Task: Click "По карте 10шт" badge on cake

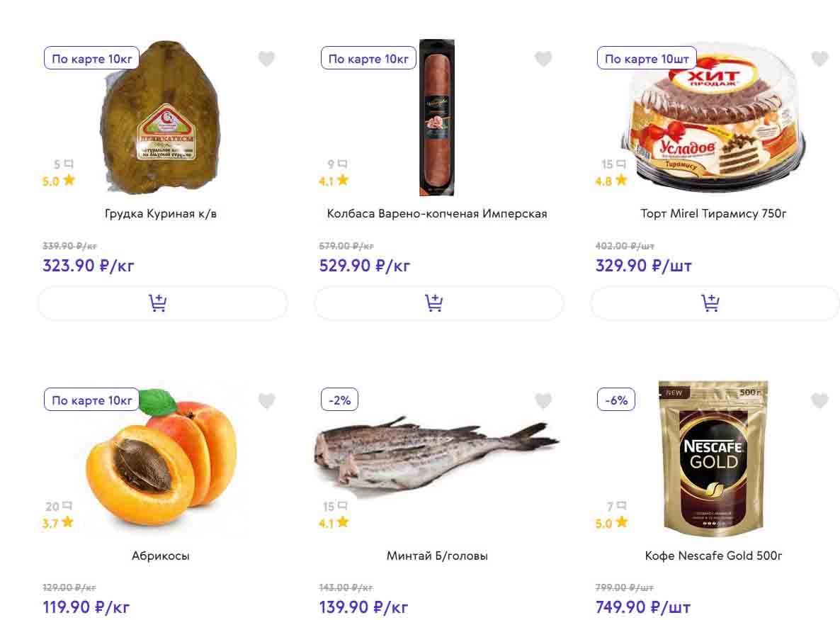Action: [647, 58]
